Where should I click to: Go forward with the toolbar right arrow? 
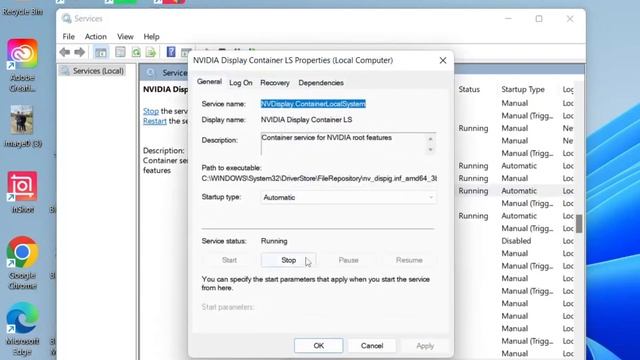(x=80, y=52)
